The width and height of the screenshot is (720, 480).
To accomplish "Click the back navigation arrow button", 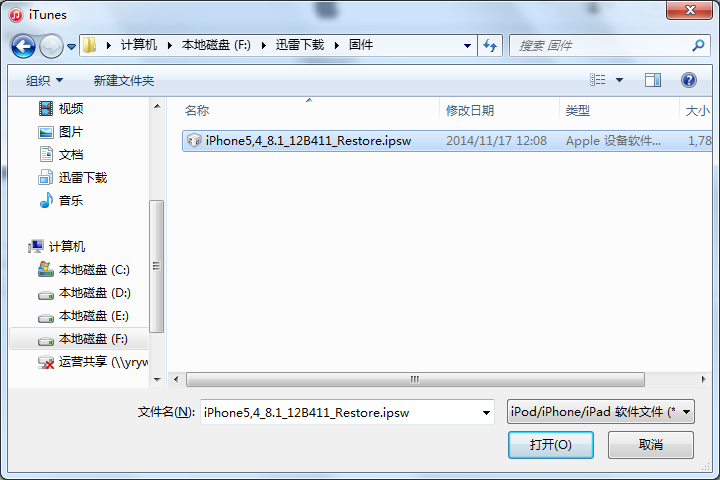I will 23,46.
